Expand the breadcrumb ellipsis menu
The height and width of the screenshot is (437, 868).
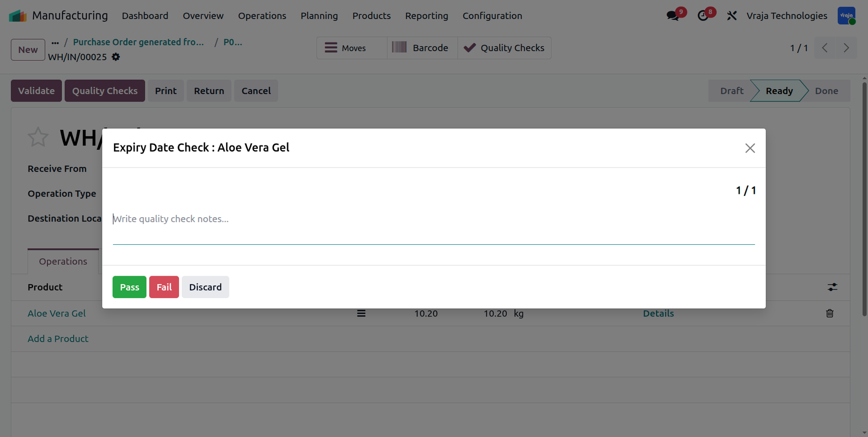pos(55,42)
